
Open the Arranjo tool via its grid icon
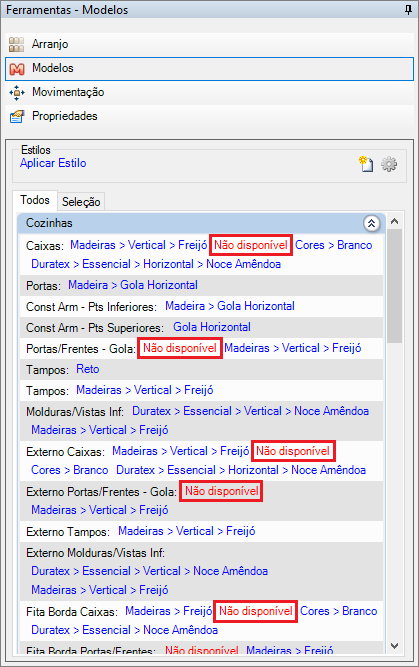click(17, 44)
